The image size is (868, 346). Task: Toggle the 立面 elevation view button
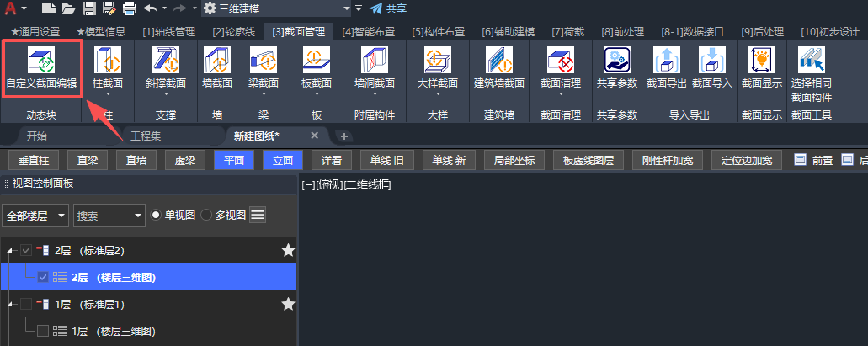coord(283,161)
